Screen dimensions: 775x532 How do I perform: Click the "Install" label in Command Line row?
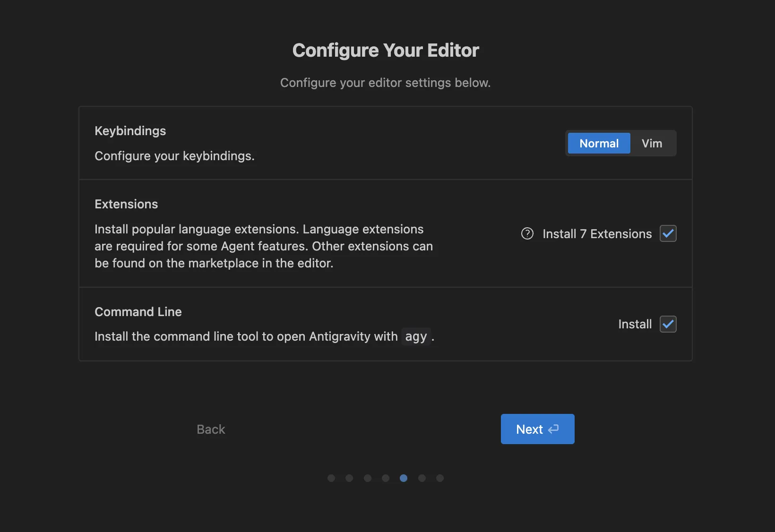point(635,324)
